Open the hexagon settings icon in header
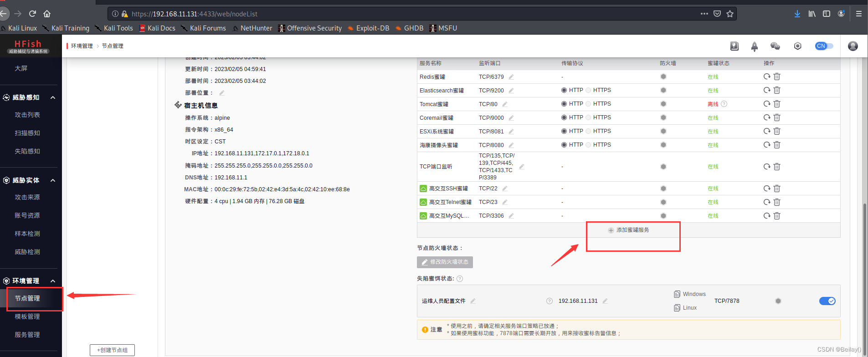Screen dimensions: 868x357 pos(797,46)
